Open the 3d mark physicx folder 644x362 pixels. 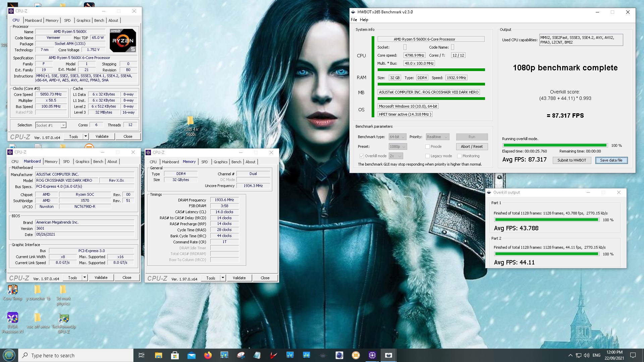(63, 295)
